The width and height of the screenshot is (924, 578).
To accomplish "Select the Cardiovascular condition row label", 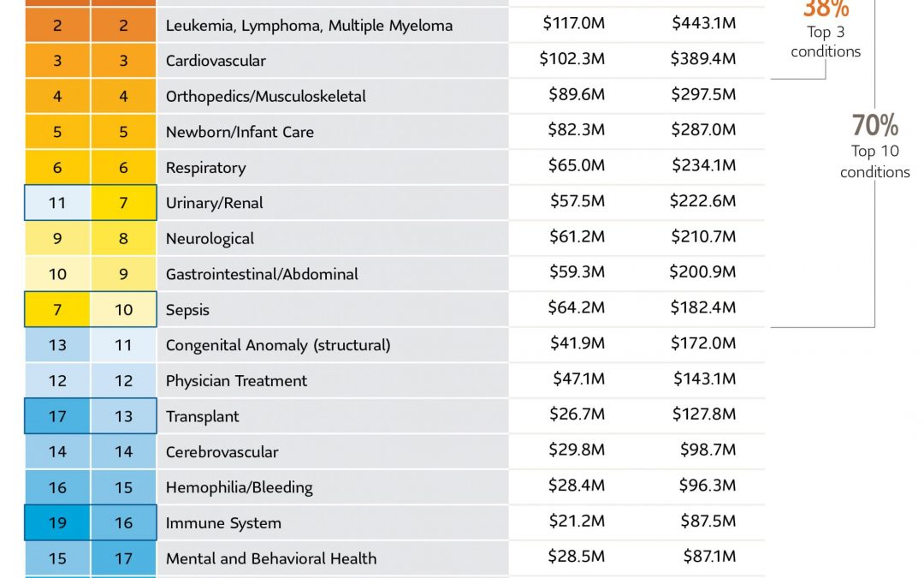I will click(216, 61).
